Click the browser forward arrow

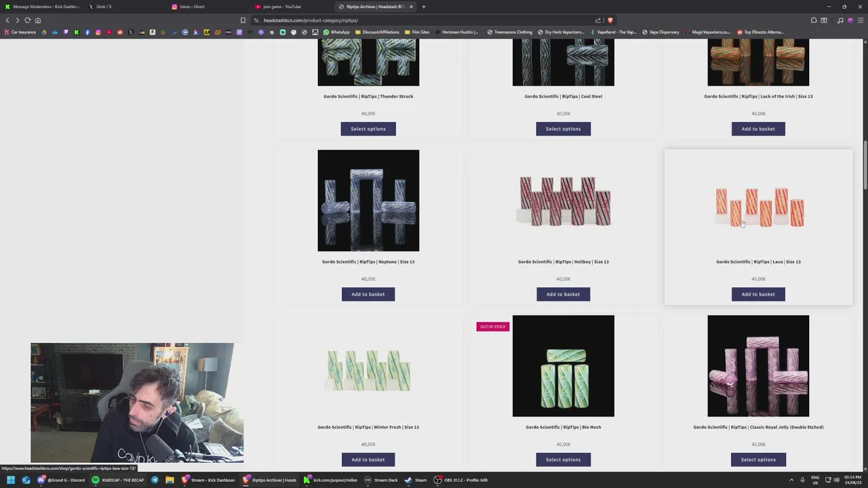pyautogui.click(x=18, y=20)
